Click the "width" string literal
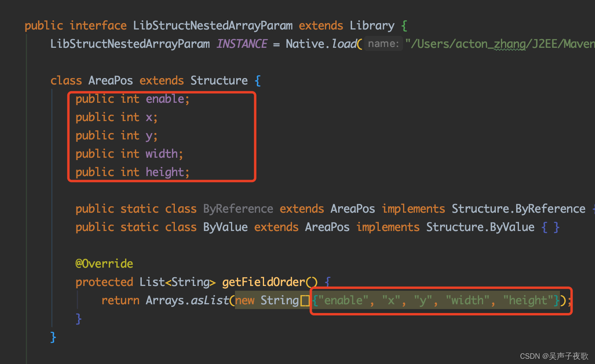This screenshot has width=595, height=364. (468, 300)
